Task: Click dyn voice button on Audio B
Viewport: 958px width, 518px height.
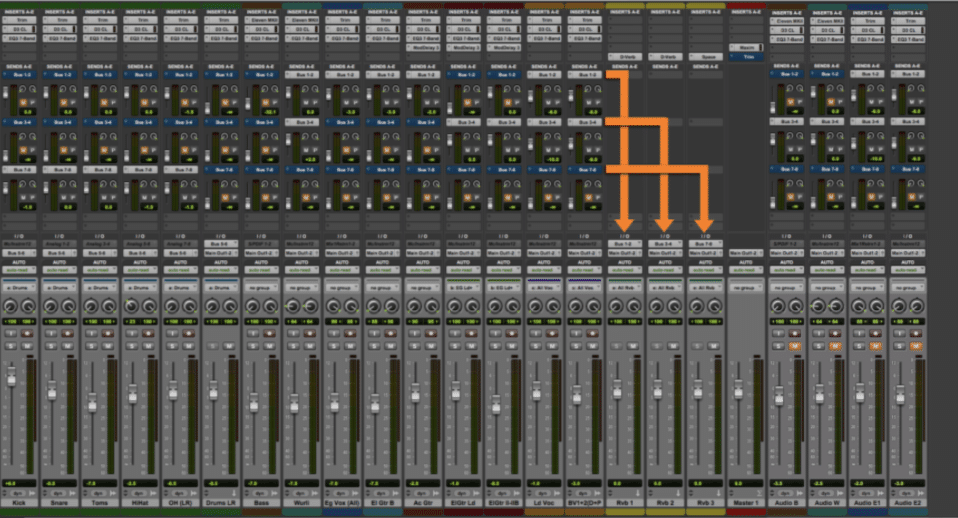Action: click(x=786, y=492)
